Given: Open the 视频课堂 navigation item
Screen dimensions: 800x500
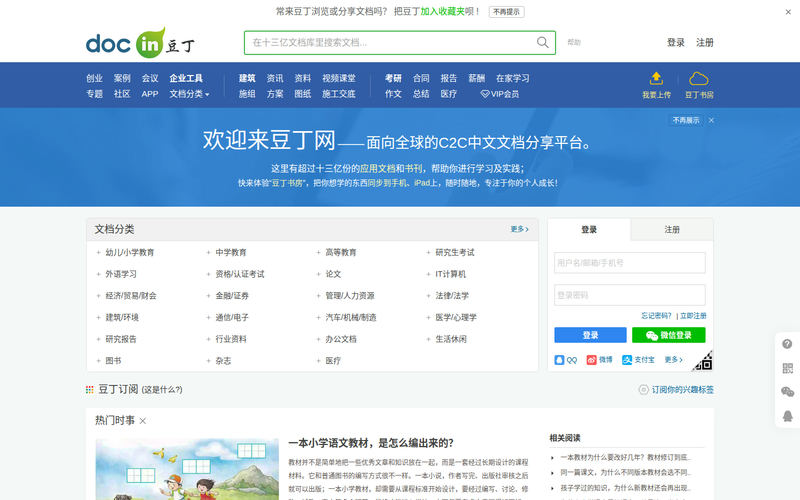Looking at the screenshot, I should coord(339,78).
